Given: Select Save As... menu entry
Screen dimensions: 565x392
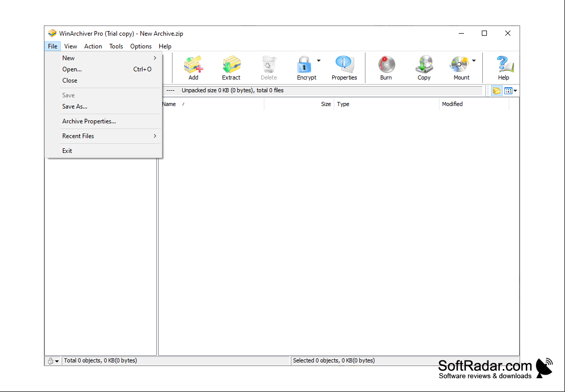Looking at the screenshot, I should click(104, 106).
